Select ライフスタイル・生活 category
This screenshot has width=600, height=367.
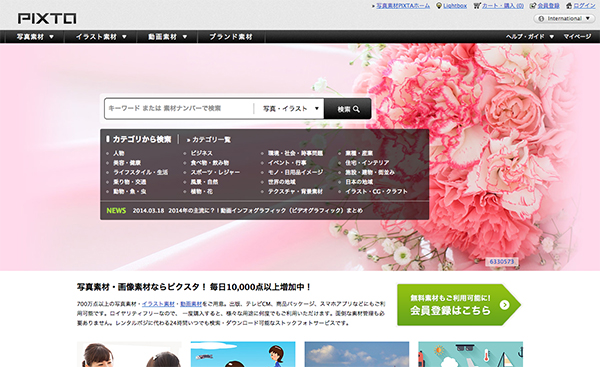click(x=140, y=172)
